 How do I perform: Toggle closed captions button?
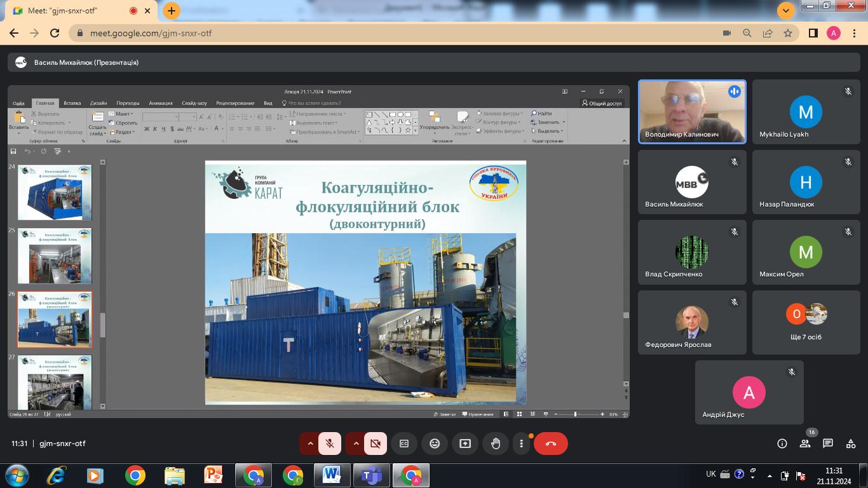(x=404, y=444)
